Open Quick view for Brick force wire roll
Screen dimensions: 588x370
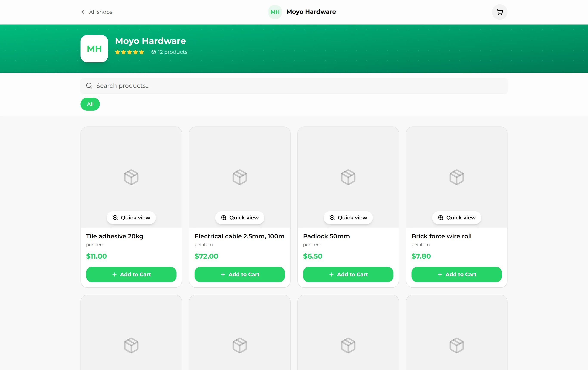[456, 218]
